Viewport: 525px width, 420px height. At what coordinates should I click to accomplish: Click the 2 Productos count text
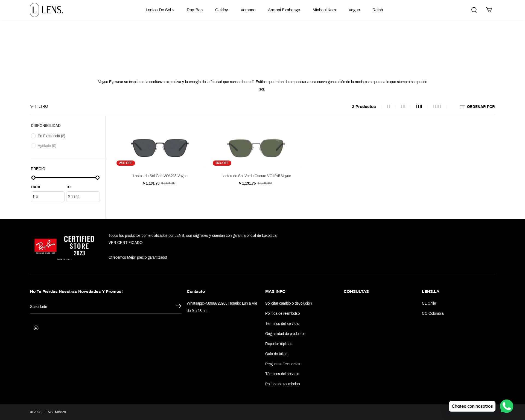[364, 107]
